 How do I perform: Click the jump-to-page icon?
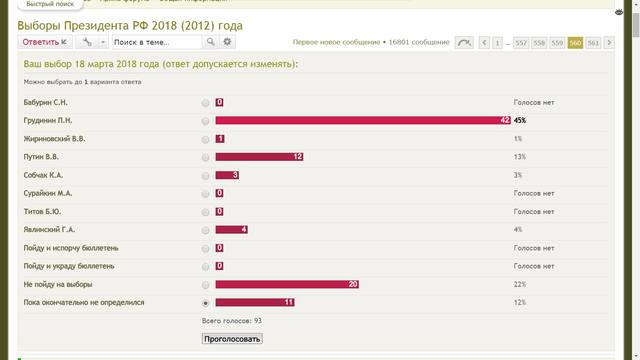click(x=464, y=42)
